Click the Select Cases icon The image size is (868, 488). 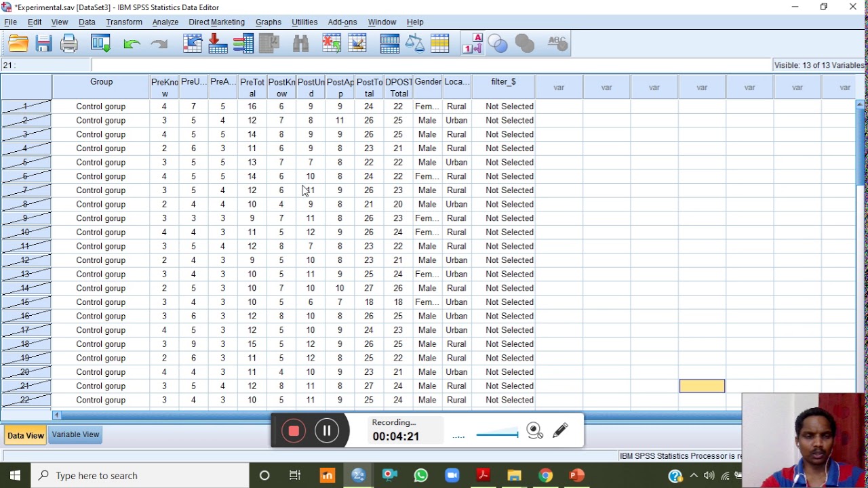pyautogui.click(x=440, y=44)
